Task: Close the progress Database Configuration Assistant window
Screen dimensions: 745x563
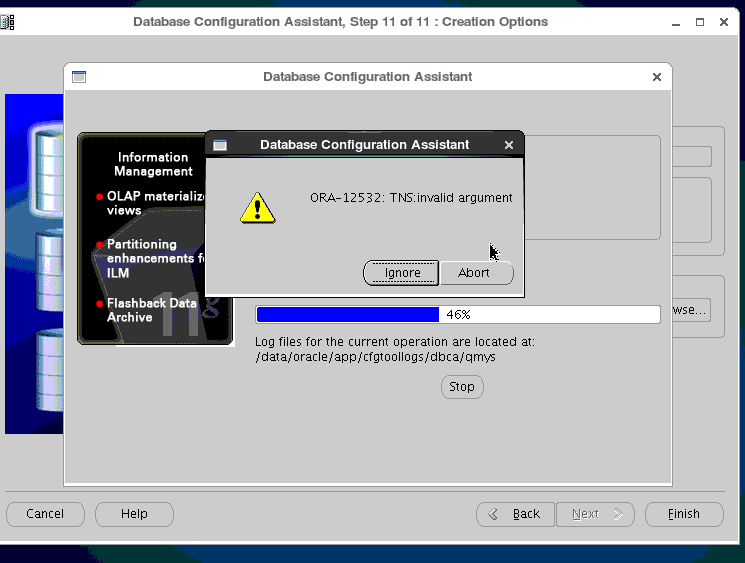Action: 657,77
